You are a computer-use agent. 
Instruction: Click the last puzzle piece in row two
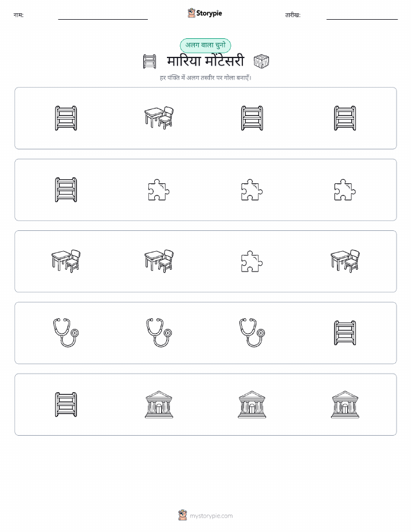pyautogui.click(x=345, y=190)
